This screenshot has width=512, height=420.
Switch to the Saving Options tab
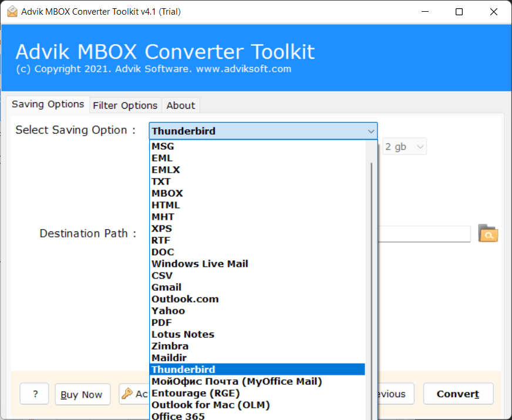point(48,104)
